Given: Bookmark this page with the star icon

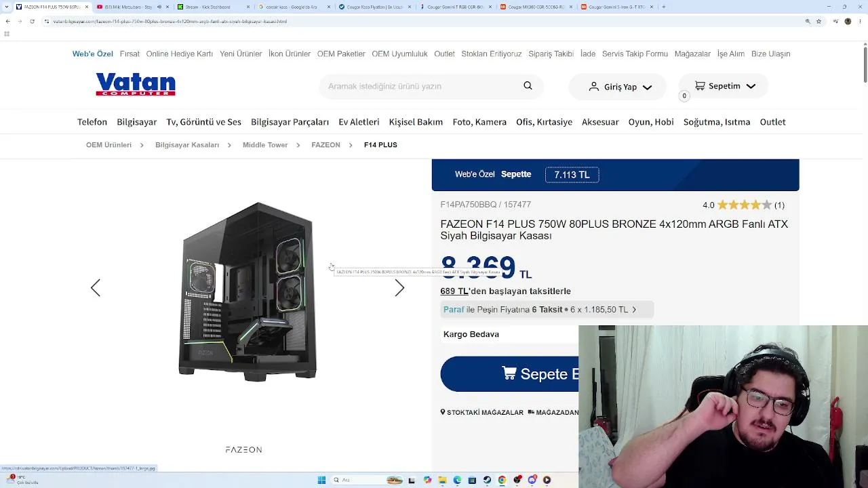Looking at the screenshot, I should point(819,21).
